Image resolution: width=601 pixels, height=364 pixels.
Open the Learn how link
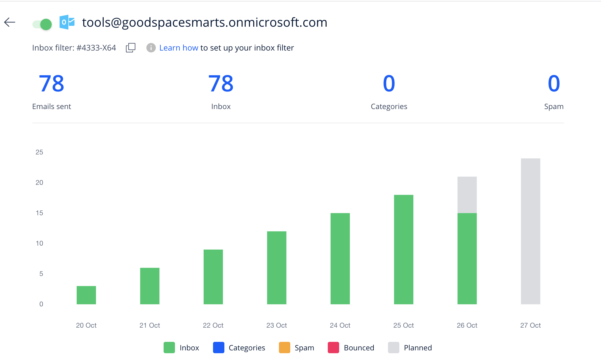click(x=179, y=48)
